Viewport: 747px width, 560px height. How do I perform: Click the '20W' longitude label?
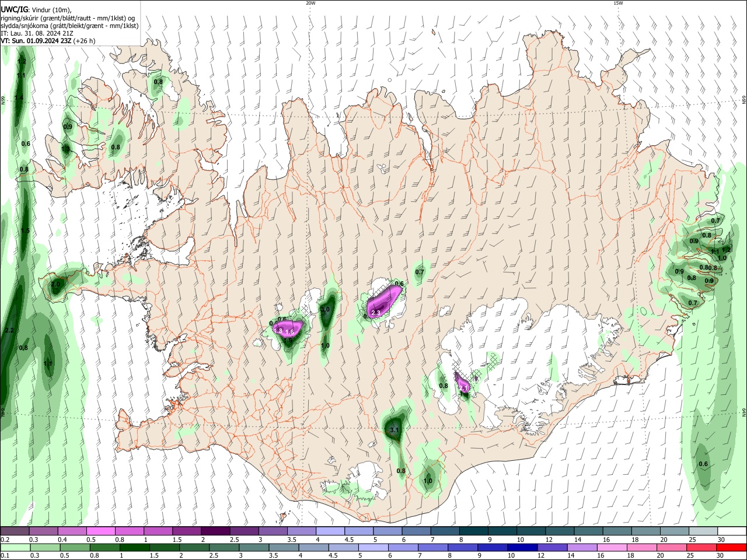coord(310,3)
